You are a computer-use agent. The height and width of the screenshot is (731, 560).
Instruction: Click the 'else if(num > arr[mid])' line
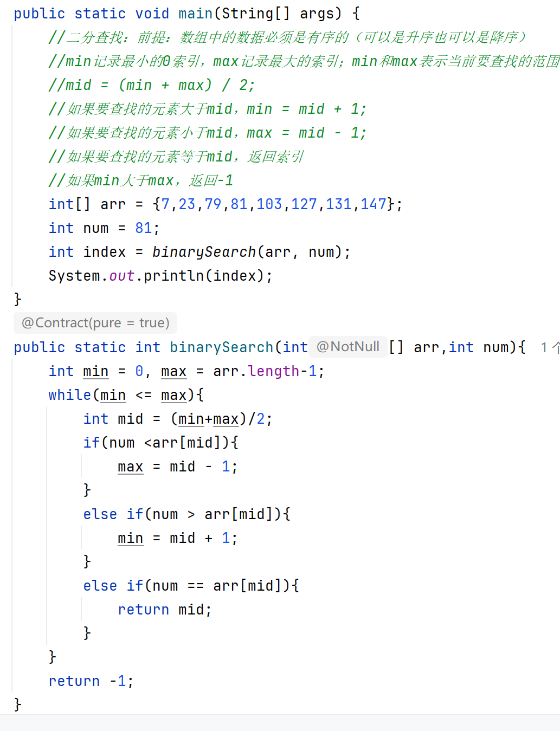(187, 514)
